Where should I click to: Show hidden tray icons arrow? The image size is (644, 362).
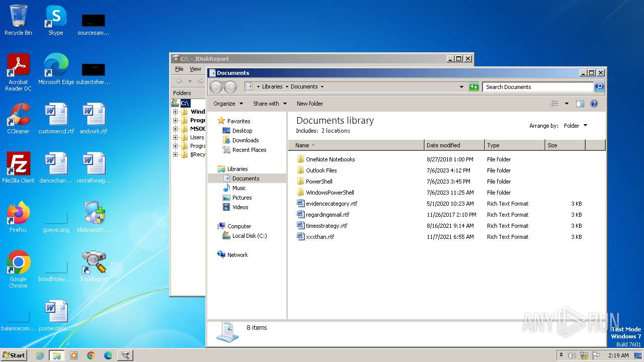click(x=561, y=355)
